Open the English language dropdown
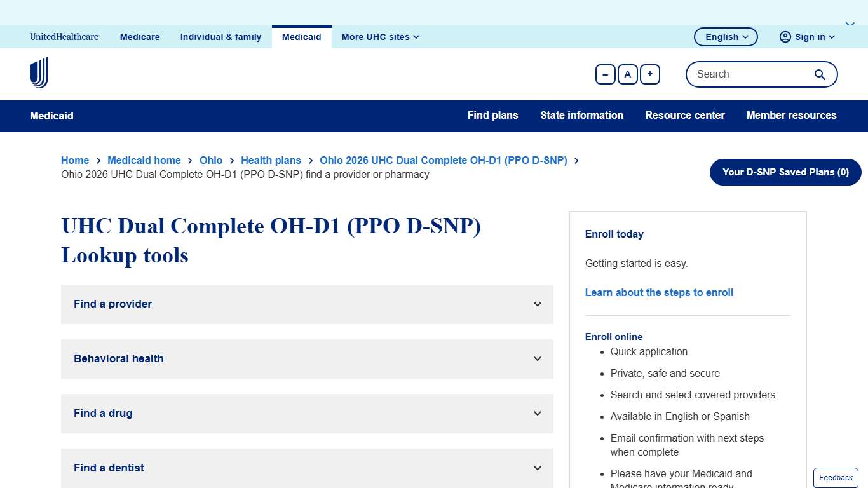868x488 pixels. [725, 37]
